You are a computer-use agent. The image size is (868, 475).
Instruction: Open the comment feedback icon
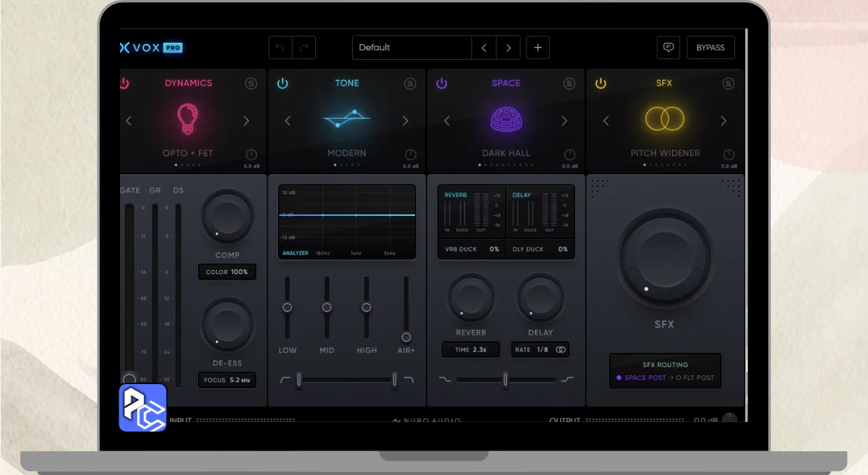pos(669,47)
